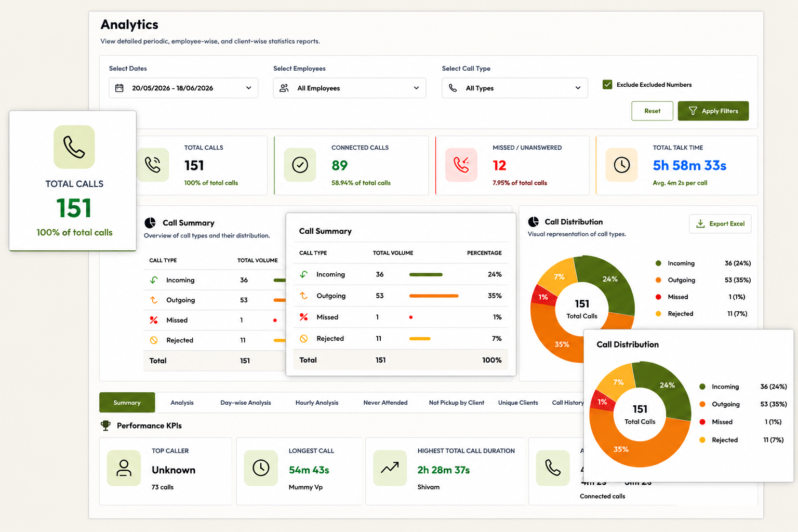Click the pie icon beside the Call Distribution heading near Export Excel
798x532 pixels.
tap(534, 222)
